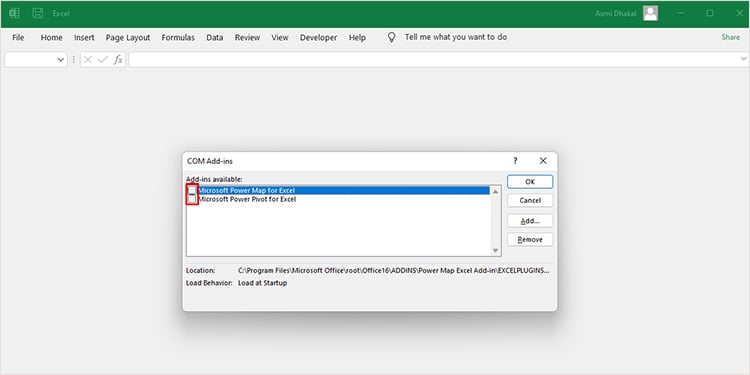Click the lightbulb Tell me icon
750x375 pixels.
[x=391, y=37]
